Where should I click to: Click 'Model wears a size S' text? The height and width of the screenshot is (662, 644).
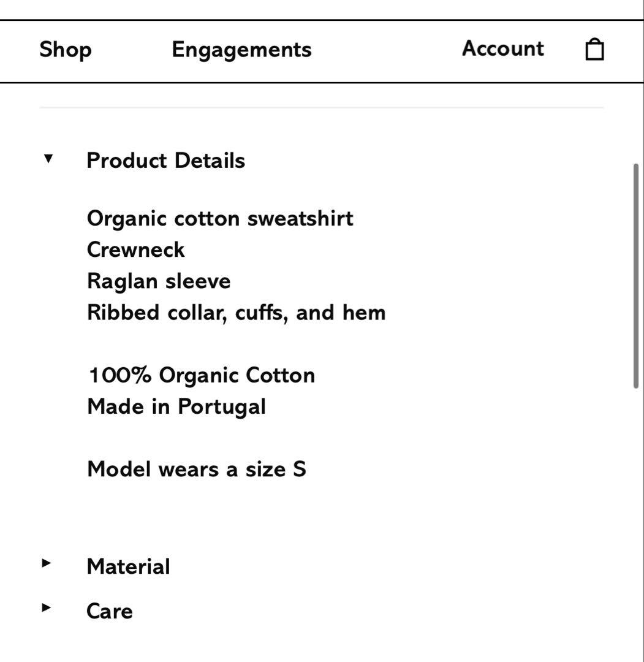point(196,470)
